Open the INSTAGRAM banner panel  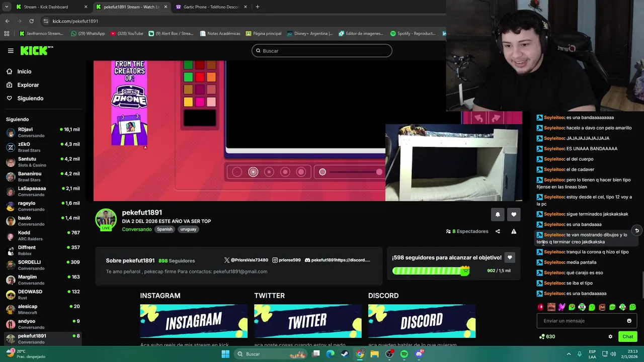(x=194, y=321)
